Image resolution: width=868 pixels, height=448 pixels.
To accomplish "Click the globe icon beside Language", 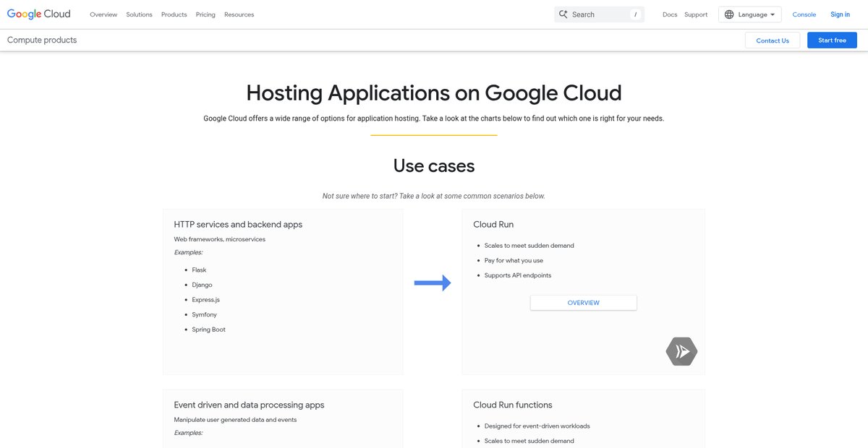I will [729, 14].
